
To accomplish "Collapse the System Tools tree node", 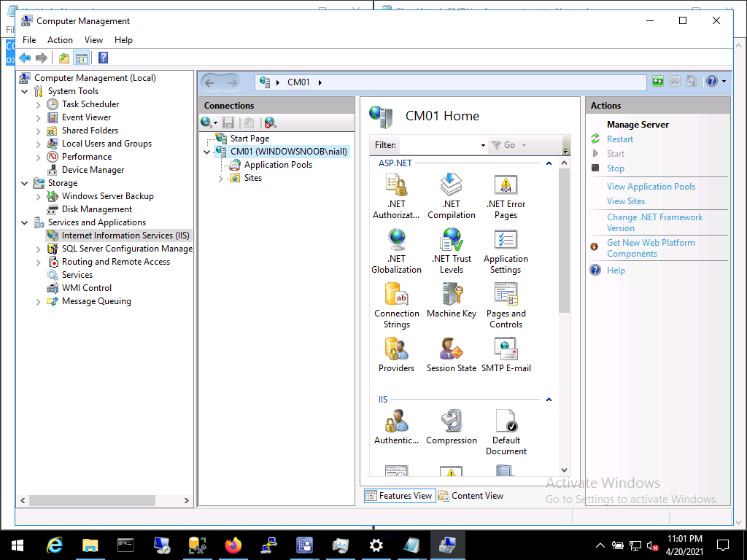I will point(25,91).
